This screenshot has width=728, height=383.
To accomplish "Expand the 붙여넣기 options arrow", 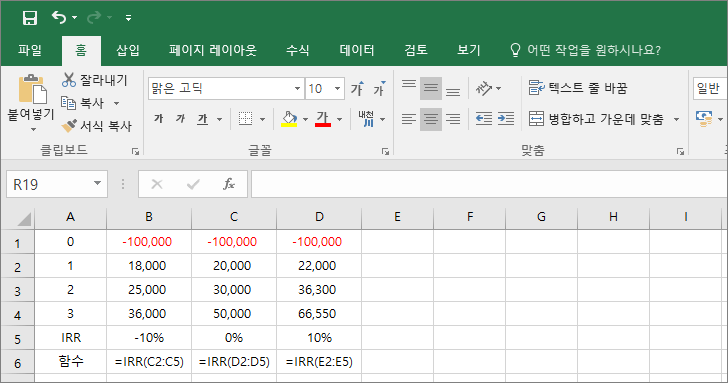I will (33, 129).
